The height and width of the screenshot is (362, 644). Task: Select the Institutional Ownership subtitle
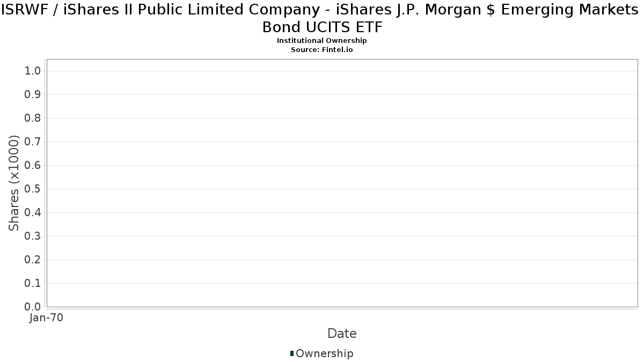tap(321, 41)
